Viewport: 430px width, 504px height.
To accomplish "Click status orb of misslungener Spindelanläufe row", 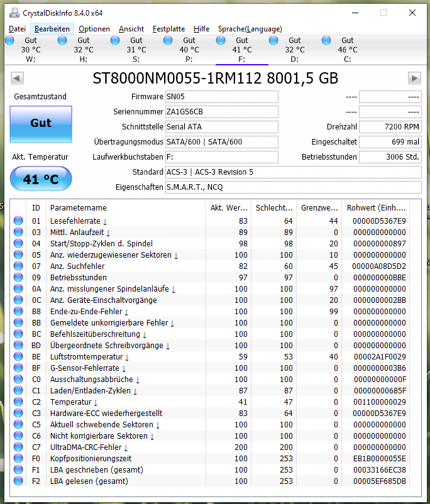I will (x=18, y=288).
